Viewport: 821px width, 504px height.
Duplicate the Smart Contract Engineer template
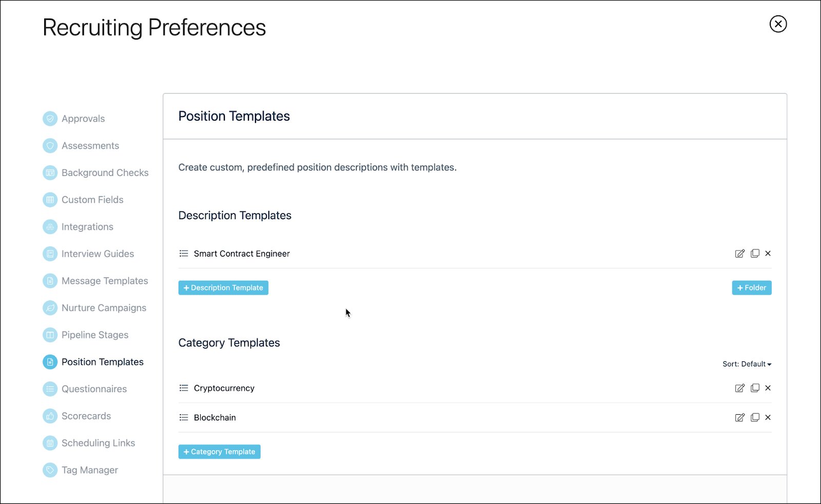click(755, 254)
